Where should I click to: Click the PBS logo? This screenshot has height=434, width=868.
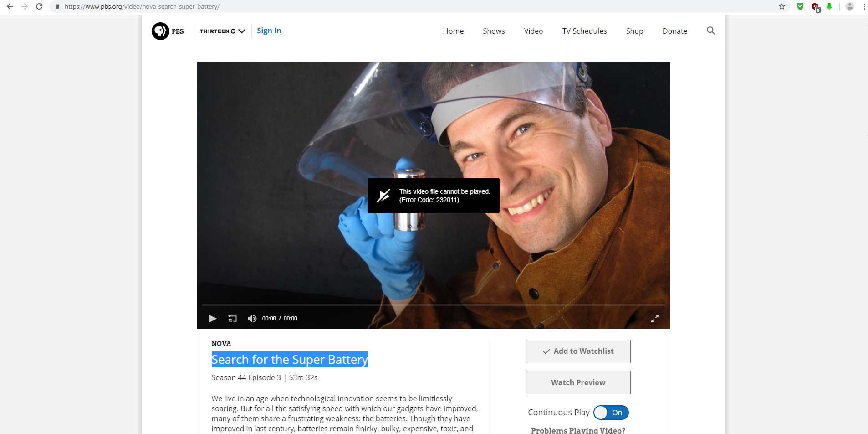click(x=167, y=31)
